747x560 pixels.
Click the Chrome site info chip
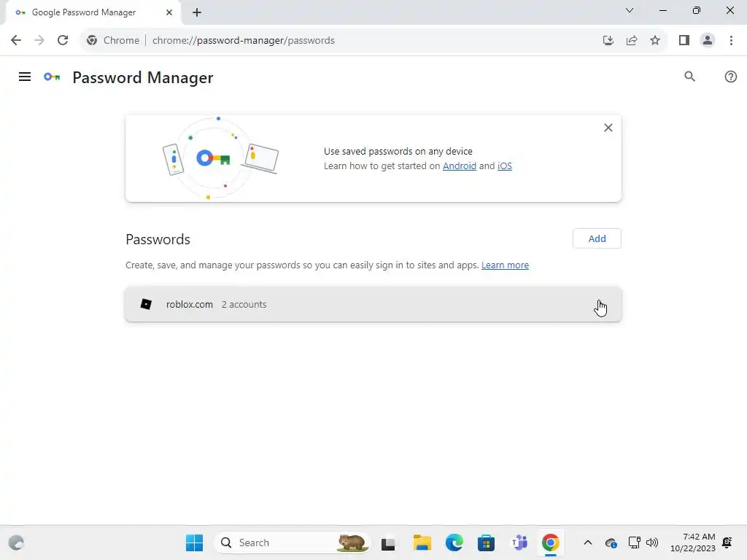pyautogui.click(x=113, y=40)
